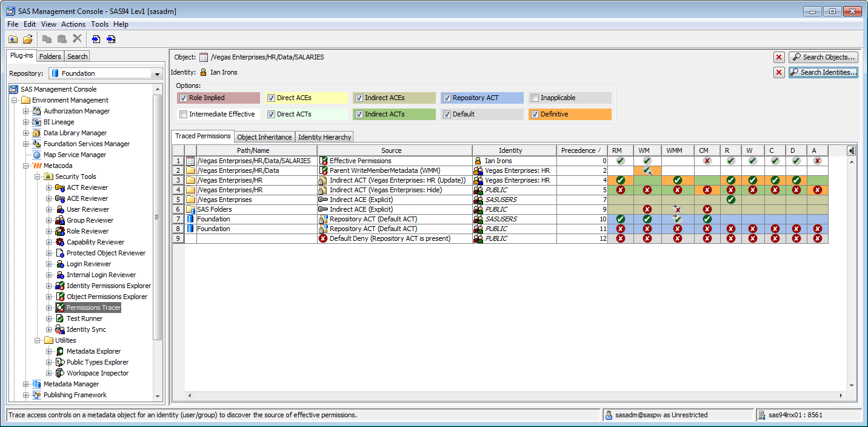Click the Paste toolbar icon
The image size is (868, 427).
pos(62,39)
